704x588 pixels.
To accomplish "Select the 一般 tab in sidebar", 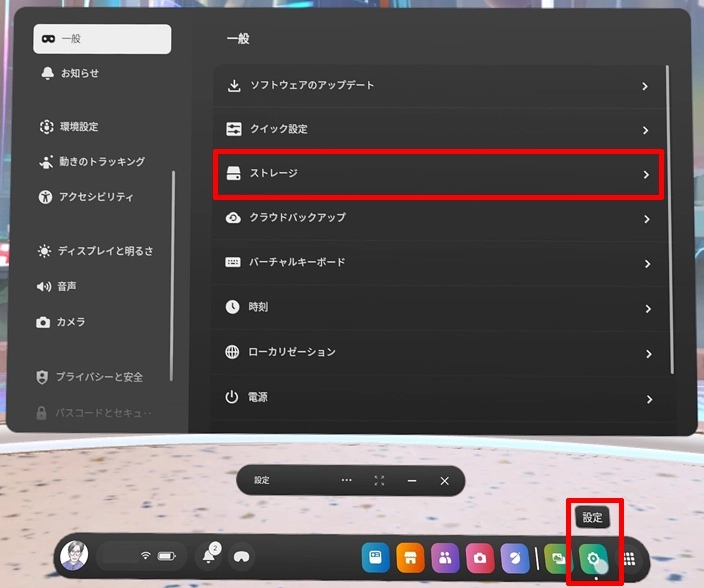I will (102, 39).
